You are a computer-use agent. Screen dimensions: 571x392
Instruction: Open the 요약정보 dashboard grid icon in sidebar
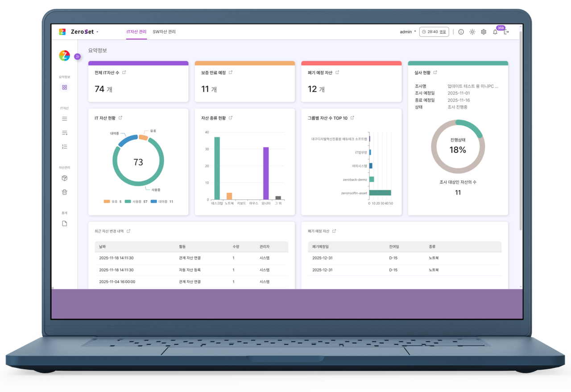65,87
